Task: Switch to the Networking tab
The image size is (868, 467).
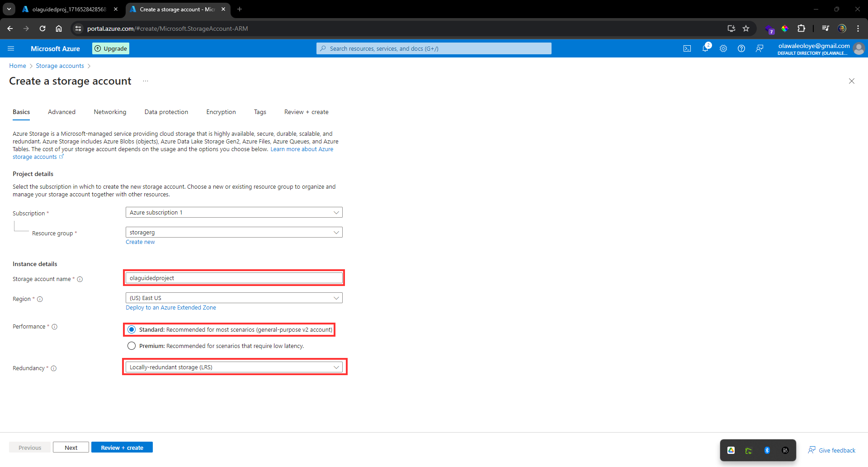Action: point(110,112)
